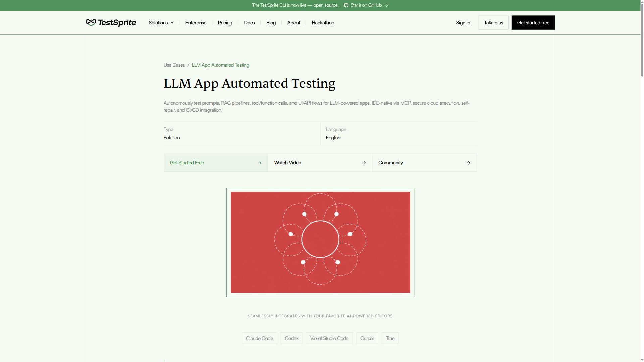Click the LLM App Automated Testing heading
Screen dimensions: 644x362
point(249,84)
